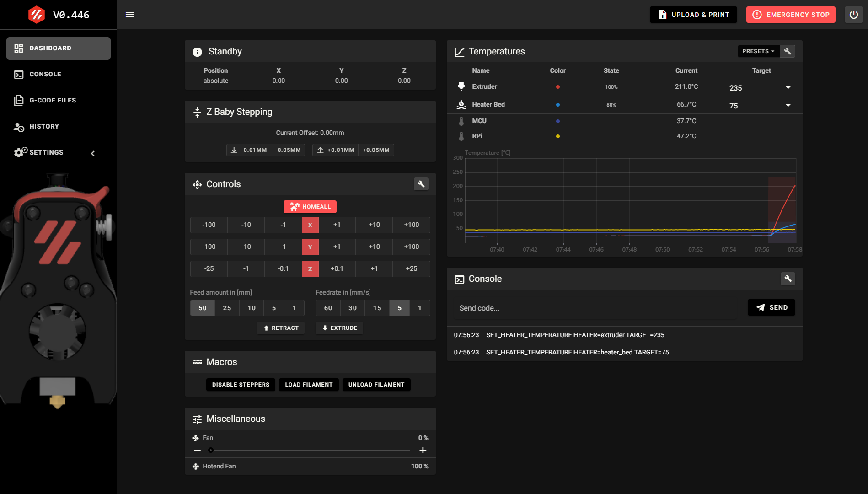Open Temperatures panel wrench settings
The width and height of the screenshot is (868, 494).
point(788,51)
